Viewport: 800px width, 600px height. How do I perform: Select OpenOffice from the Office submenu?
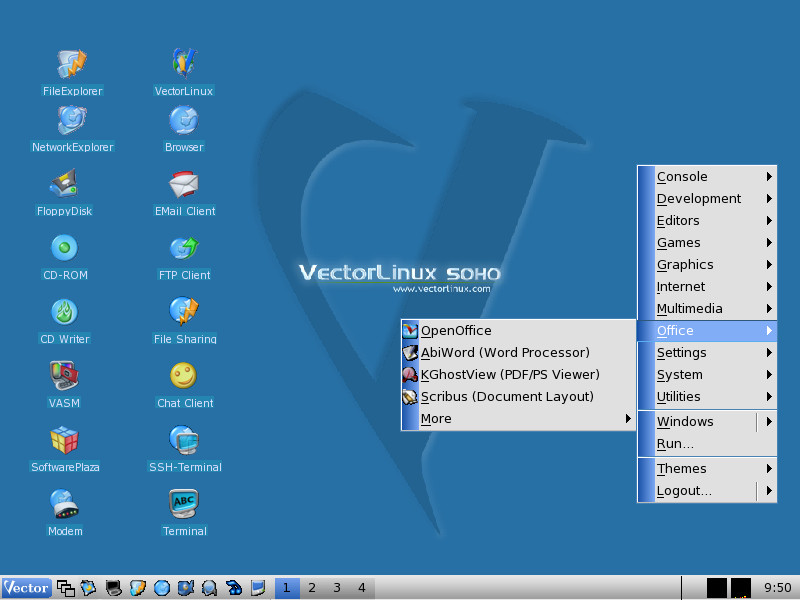456,331
